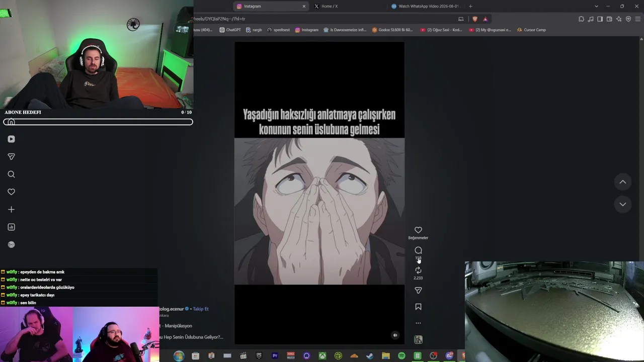Open the Brave Wallet icon
Viewport: 644px width, 362px height.
point(609,19)
